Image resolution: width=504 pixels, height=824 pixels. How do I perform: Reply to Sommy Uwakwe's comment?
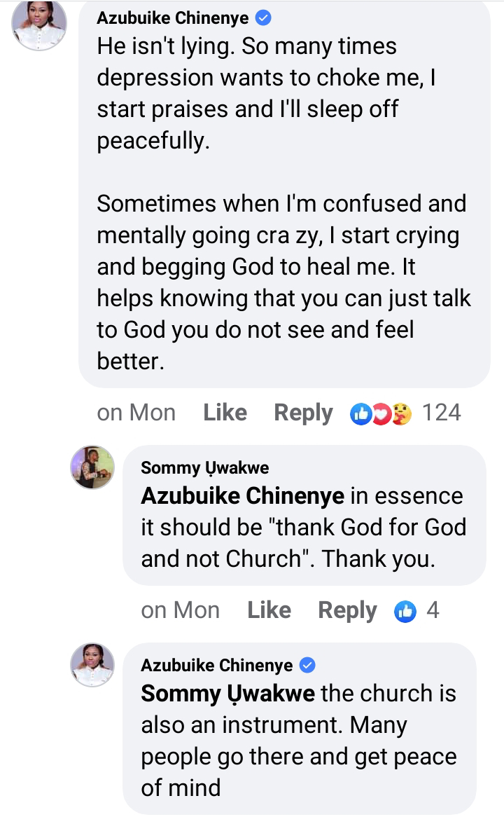point(347,611)
